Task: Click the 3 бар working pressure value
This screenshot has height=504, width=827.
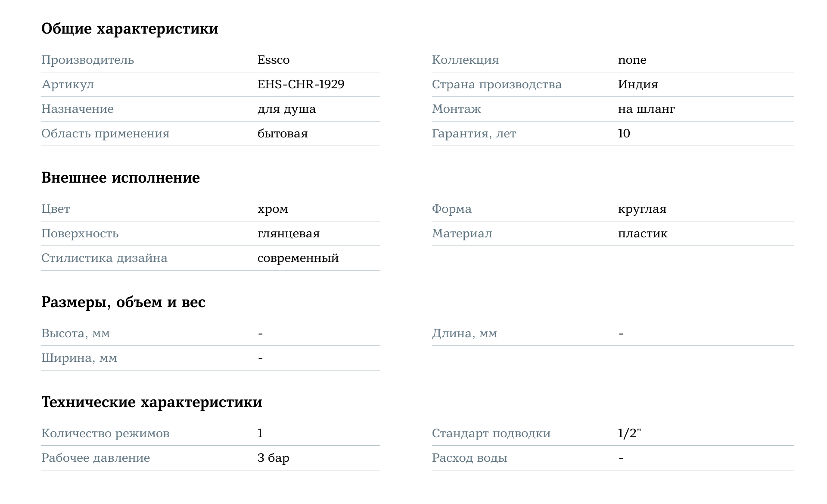Action: (273, 458)
